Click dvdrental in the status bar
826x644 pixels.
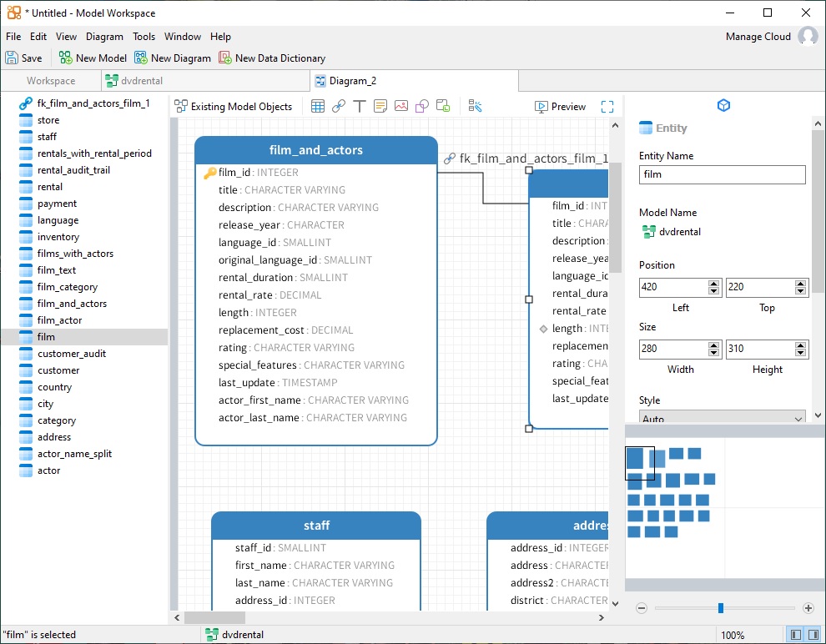(x=234, y=635)
